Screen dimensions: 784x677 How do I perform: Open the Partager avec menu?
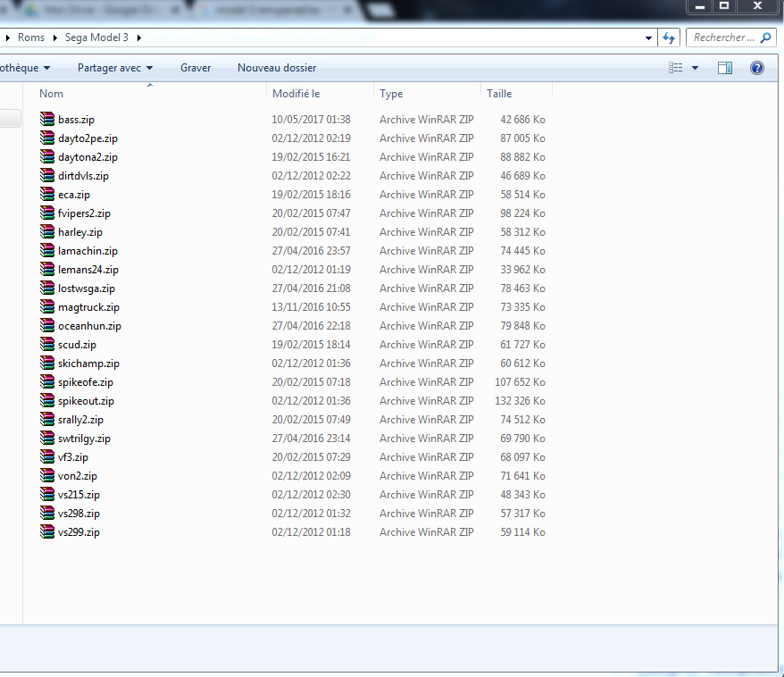(x=115, y=68)
